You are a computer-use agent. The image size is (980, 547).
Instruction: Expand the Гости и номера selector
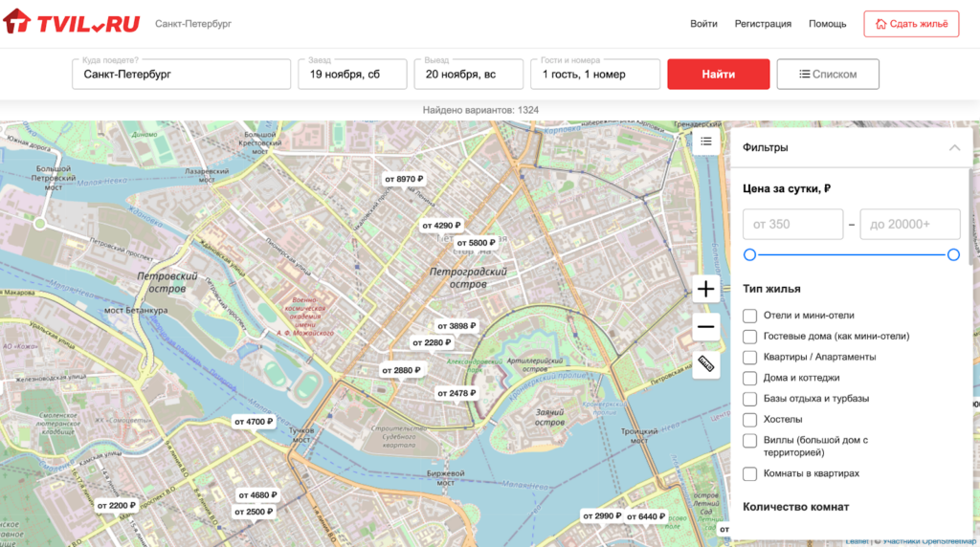594,74
